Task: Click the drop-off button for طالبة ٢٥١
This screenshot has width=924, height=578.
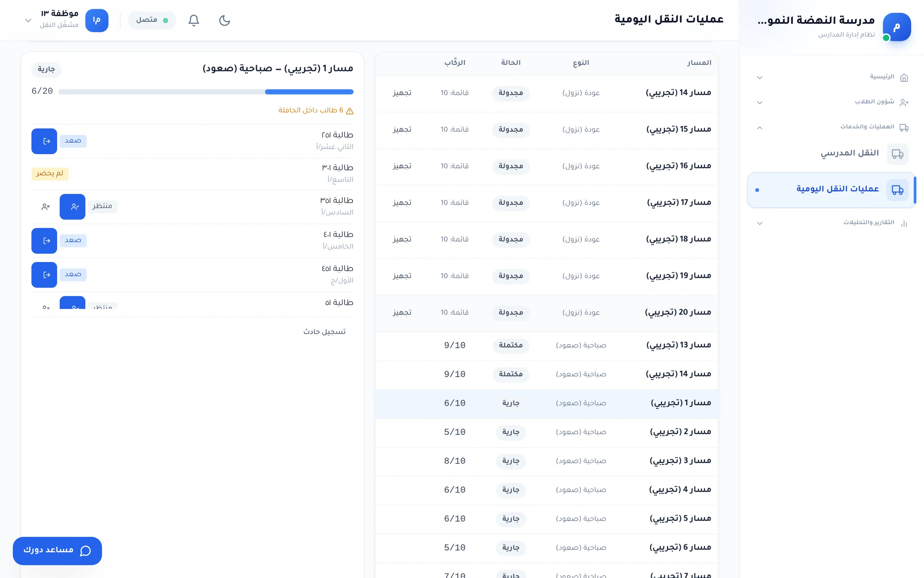Action: click(44, 141)
